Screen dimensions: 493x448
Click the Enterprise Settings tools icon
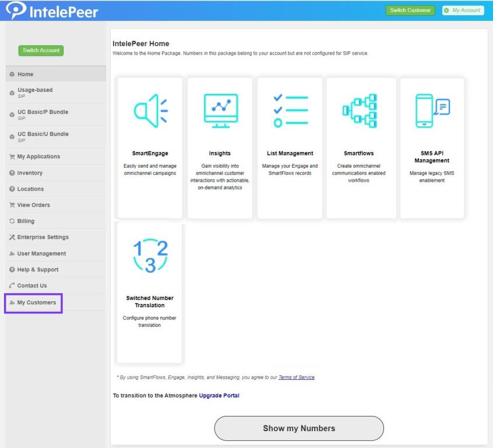pyautogui.click(x=12, y=237)
